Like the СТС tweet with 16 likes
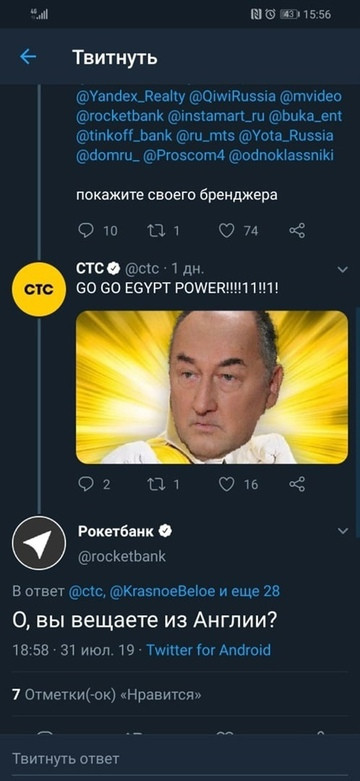The image size is (360, 781). pos(227,484)
